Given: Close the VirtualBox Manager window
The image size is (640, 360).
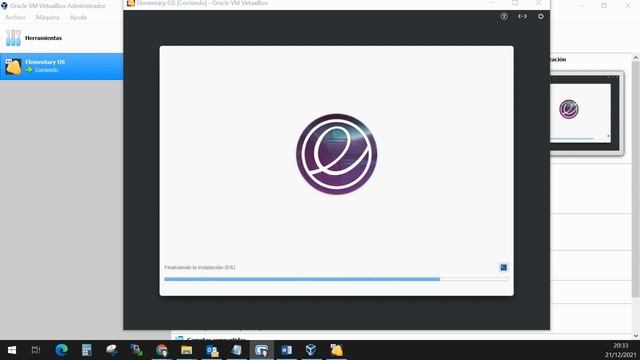Looking at the screenshot, I should click(628, 5).
